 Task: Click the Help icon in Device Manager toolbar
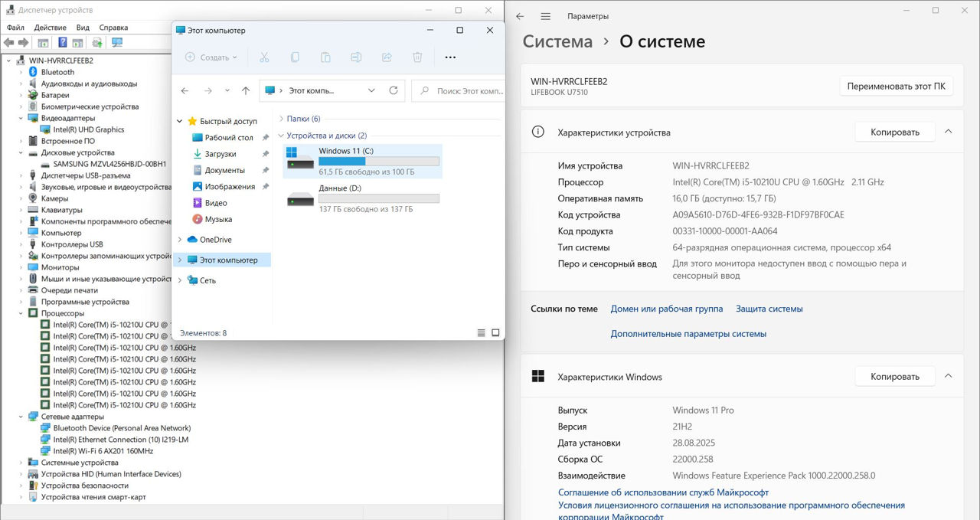(61, 43)
